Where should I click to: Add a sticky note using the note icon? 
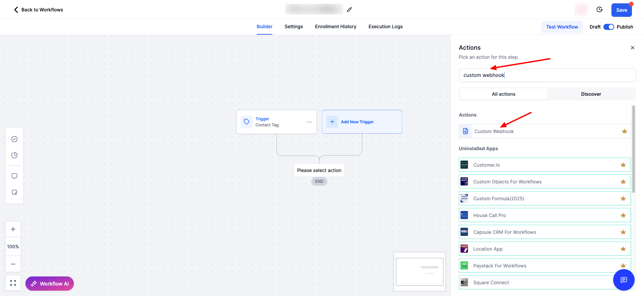[14, 192]
